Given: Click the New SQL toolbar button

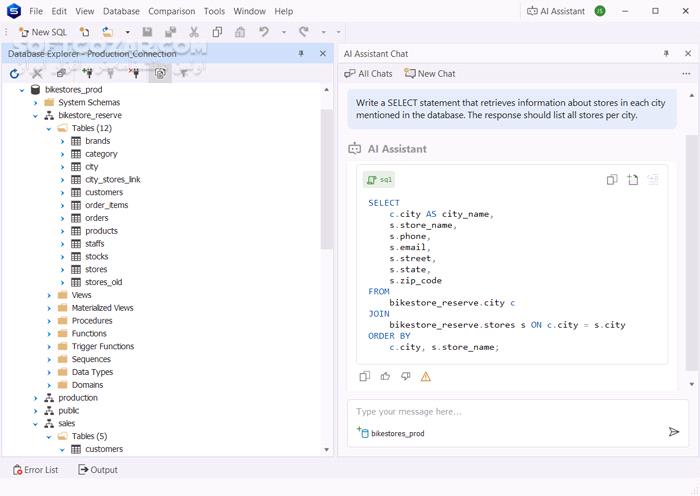Looking at the screenshot, I should [x=43, y=32].
